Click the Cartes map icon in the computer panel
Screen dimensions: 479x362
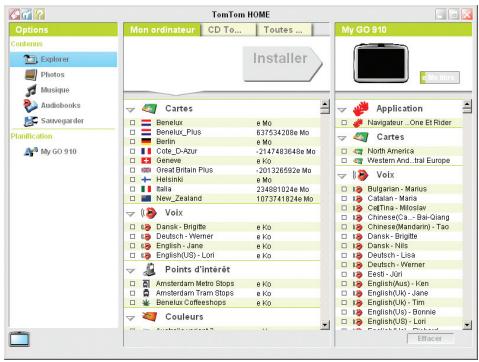(149, 109)
